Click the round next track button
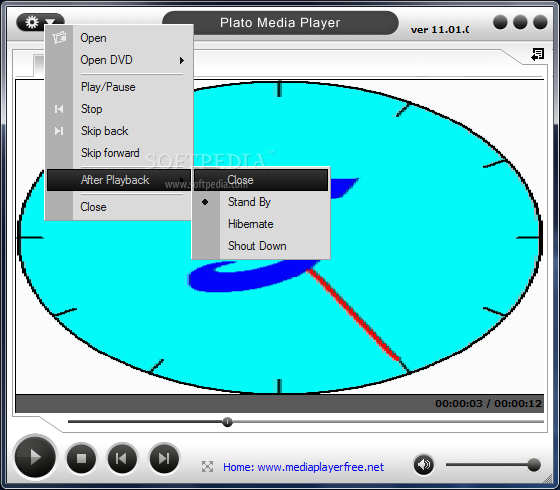This screenshot has height=490, width=560. [x=164, y=458]
